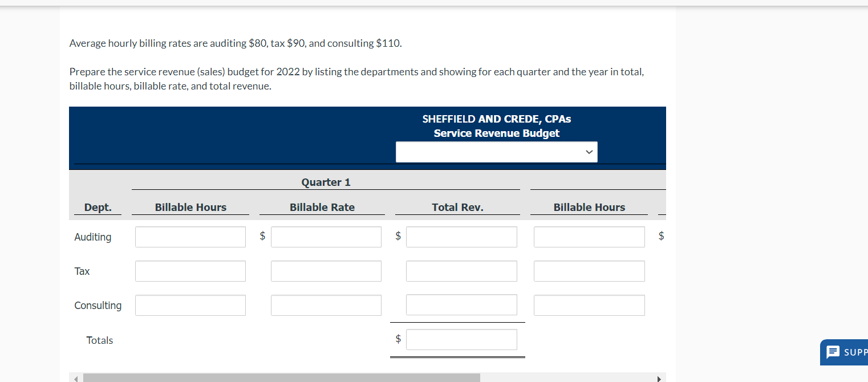Viewport: 868px width, 382px height.
Task: Select the Consulting billable rate field
Action: click(x=326, y=305)
